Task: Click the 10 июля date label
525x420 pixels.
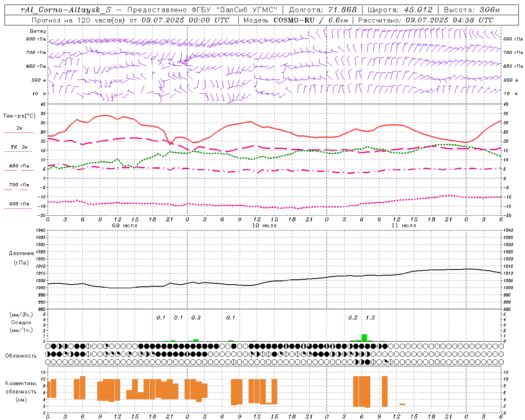Action: coord(264,226)
